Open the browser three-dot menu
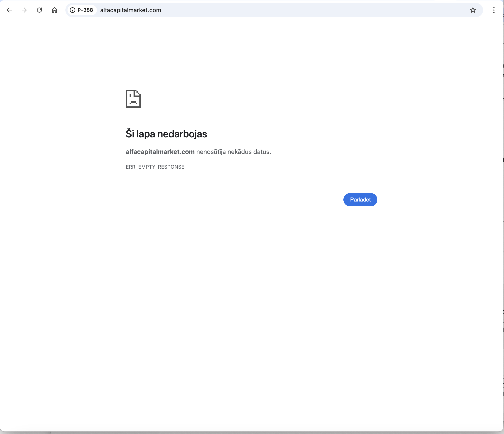This screenshot has width=504, height=434. coord(494,10)
